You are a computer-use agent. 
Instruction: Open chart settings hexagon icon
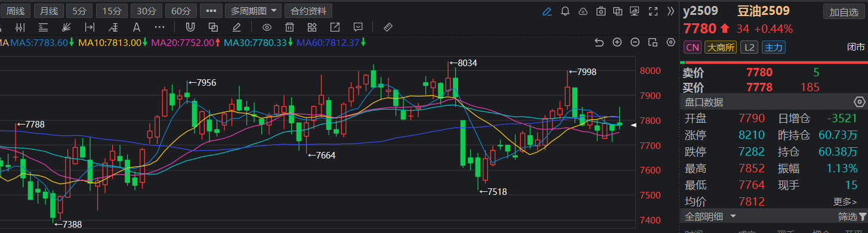pyautogui.click(x=671, y=42)
